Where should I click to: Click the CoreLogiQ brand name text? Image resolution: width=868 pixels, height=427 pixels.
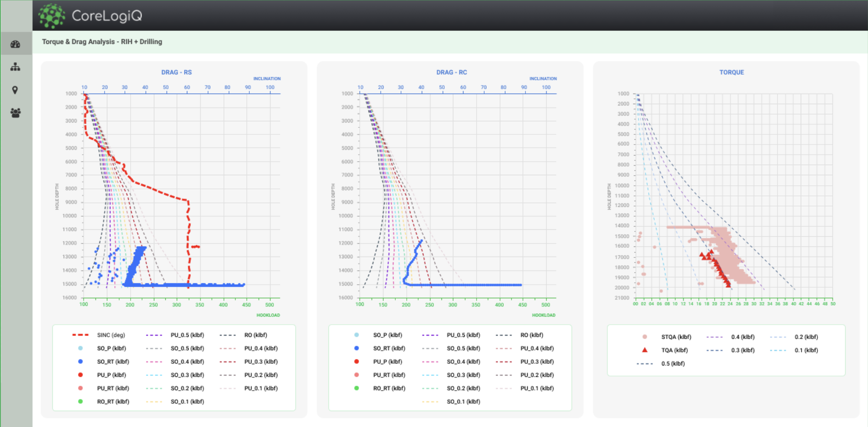(x=107, y=16)
